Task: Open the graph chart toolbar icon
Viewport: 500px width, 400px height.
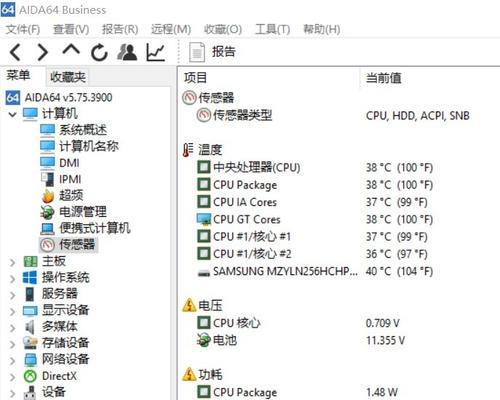Action: point(155,52)
